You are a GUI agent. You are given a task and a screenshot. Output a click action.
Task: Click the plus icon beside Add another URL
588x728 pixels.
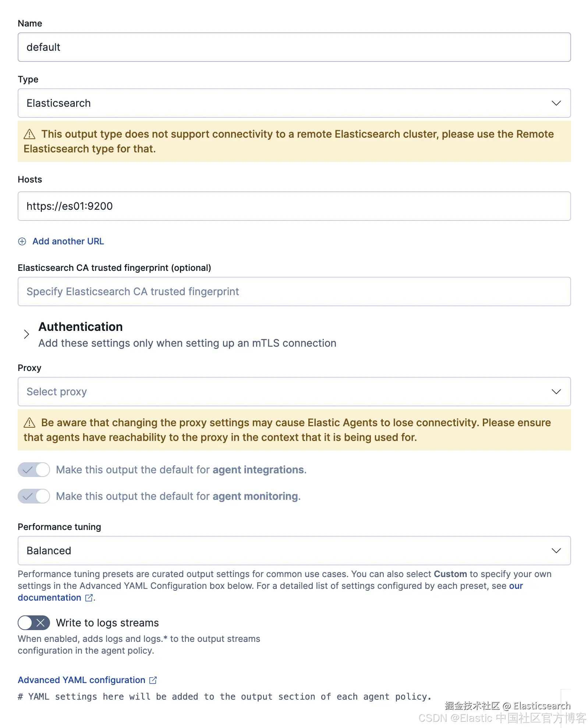coord(22,241)
